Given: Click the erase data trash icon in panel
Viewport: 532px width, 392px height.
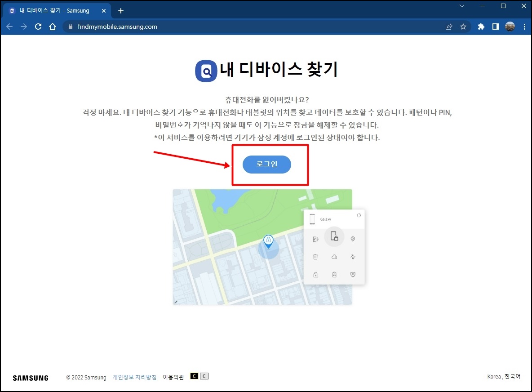Looking at the screenshot, I should point(315,257).
